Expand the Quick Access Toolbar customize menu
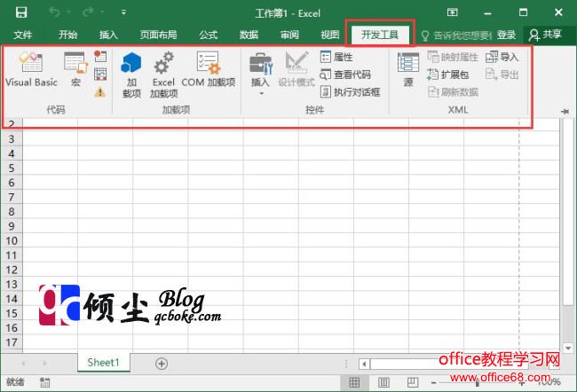The image size is (577, 392). click(x=123, y=13)
